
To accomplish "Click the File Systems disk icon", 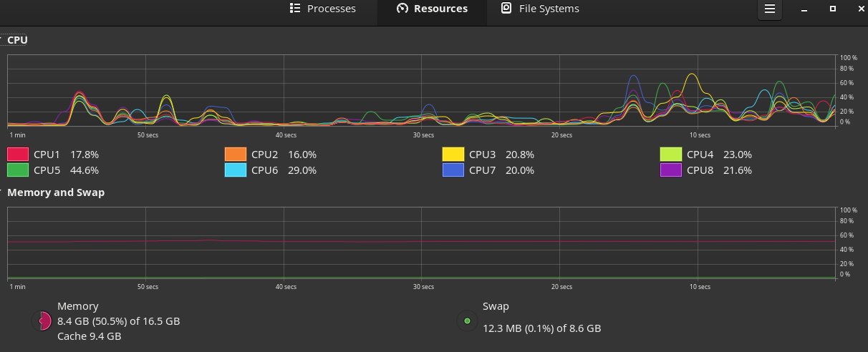I will [x=506, y=9].
